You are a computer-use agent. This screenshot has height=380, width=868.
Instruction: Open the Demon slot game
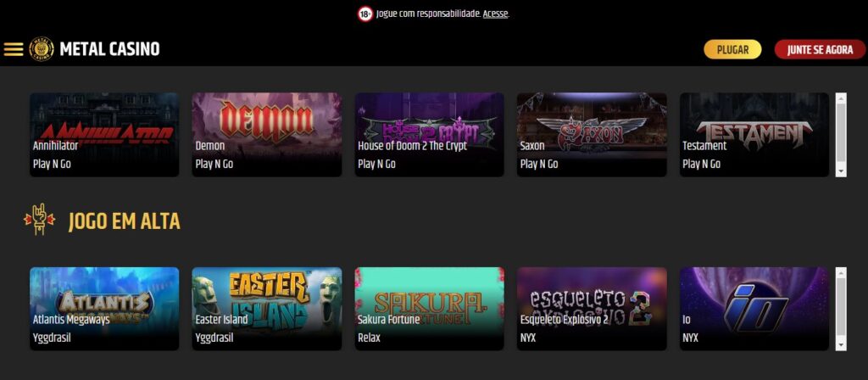tap(267, 135)
